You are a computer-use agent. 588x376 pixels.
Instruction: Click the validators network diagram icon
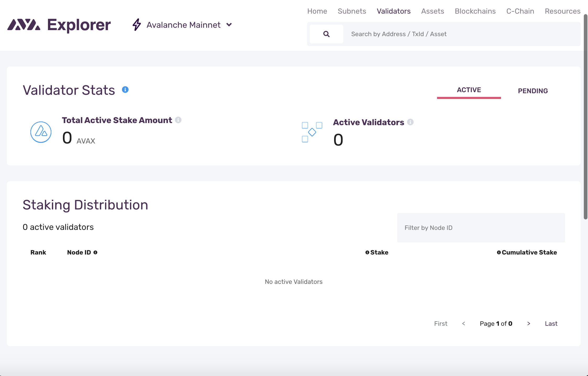(x=312, y=132)
